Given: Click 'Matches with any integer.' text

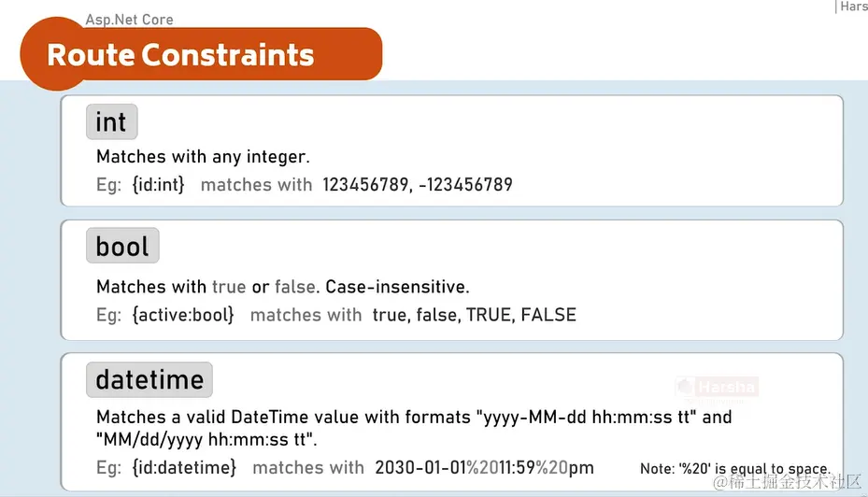Looking at the screenshot, I should tap(203, 157).
